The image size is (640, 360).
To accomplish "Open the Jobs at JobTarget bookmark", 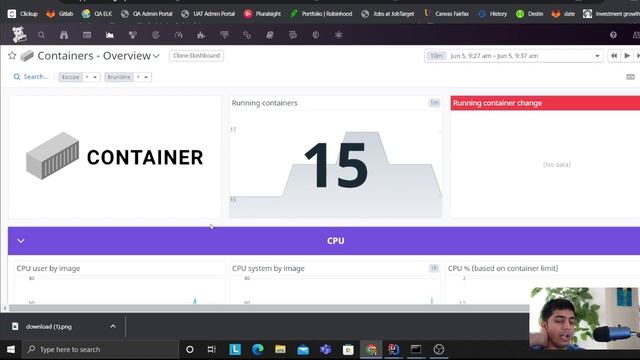I will tap(387, 13).
